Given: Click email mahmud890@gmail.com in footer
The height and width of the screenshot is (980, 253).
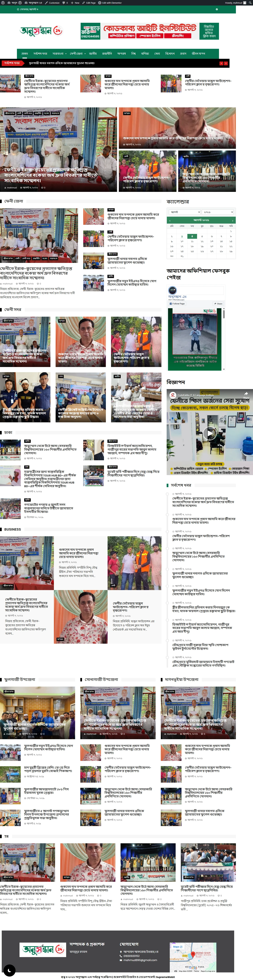Looking at the screenshot, I should click(140, 960).
